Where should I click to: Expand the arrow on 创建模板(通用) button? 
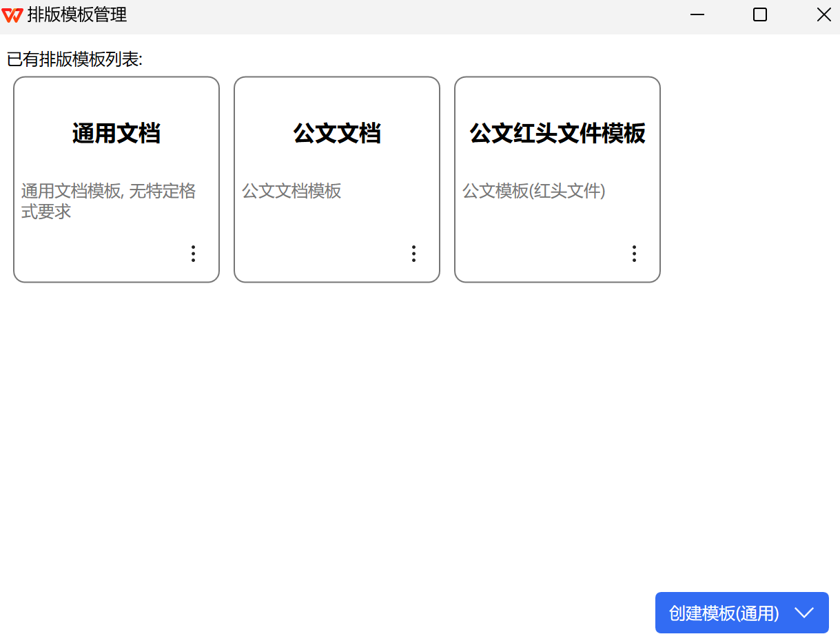[x=804, y=613]
